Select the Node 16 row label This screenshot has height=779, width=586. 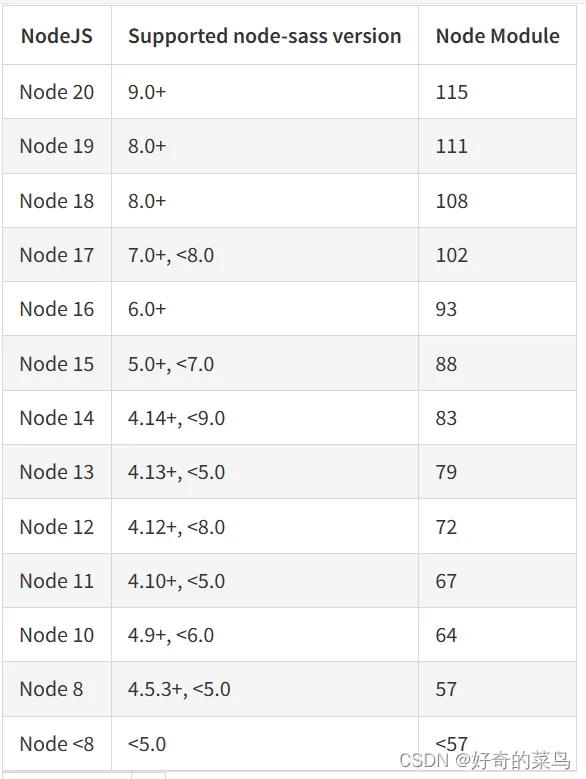57,309
